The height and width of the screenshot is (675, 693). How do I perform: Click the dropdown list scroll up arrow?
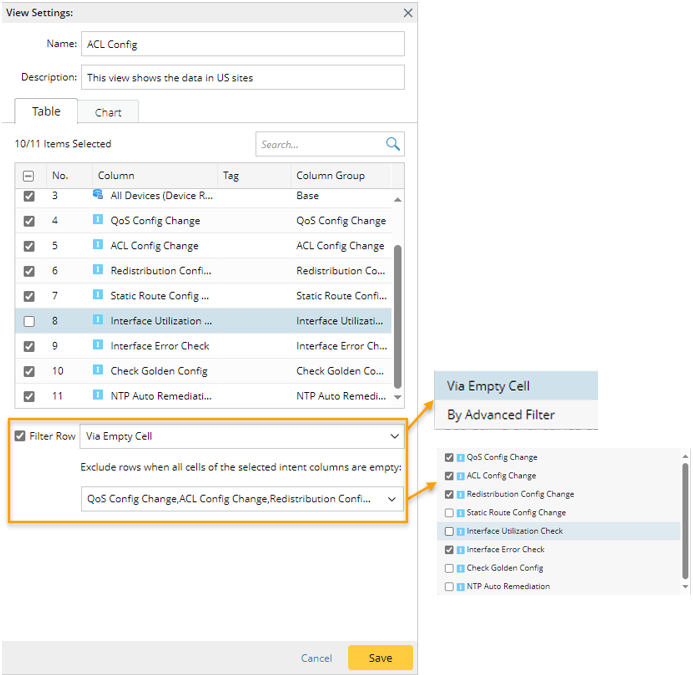coord(685,457)
